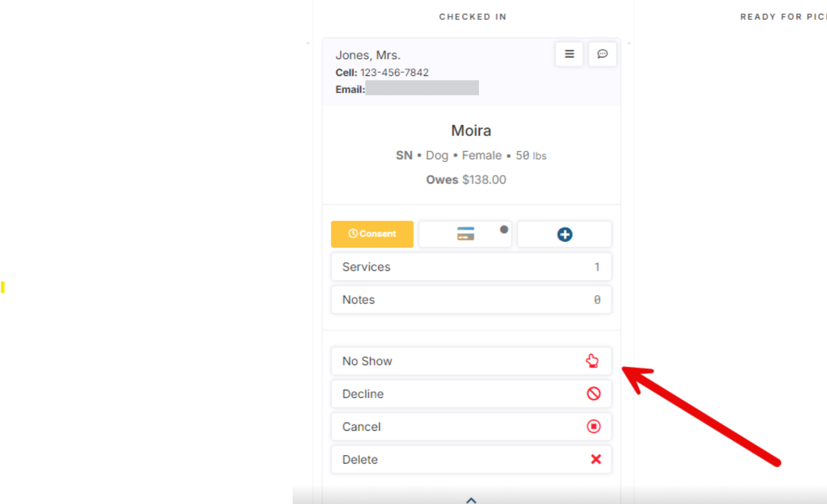Screen dimensions: 827x504
Task: Click the credit card payment icon
Action: click(465, 234)
